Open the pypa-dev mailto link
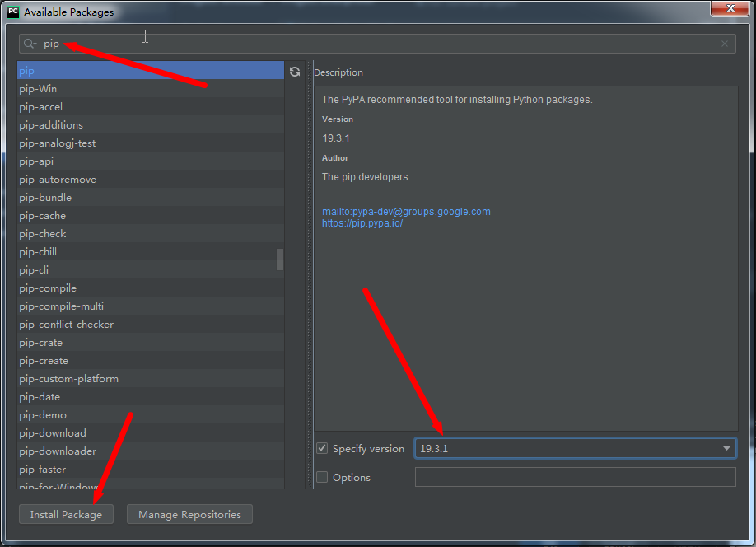 click(406, 211)
